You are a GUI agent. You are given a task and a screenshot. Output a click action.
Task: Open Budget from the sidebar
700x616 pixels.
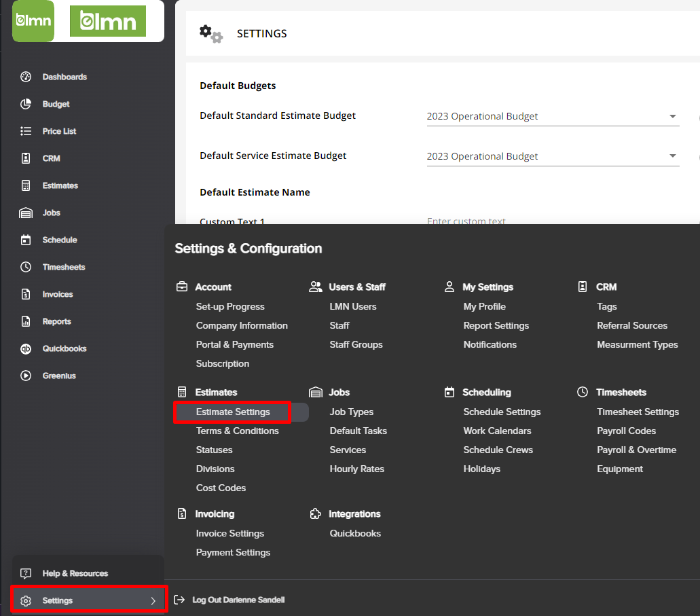56,104
